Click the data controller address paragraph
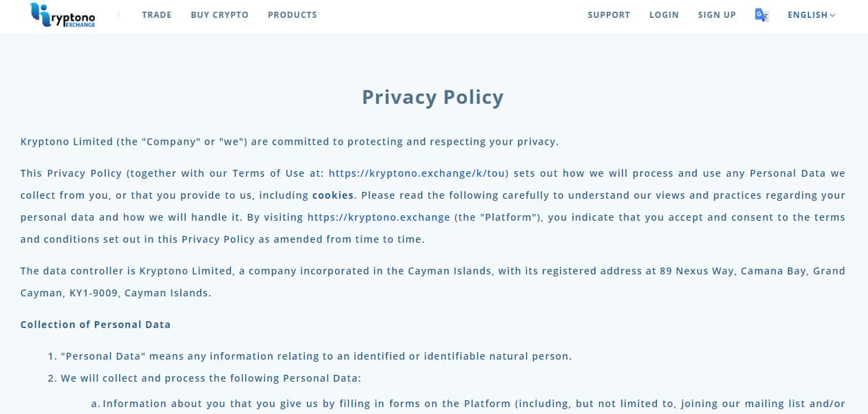This screenshot has height=414, width=868. (433, 271)
